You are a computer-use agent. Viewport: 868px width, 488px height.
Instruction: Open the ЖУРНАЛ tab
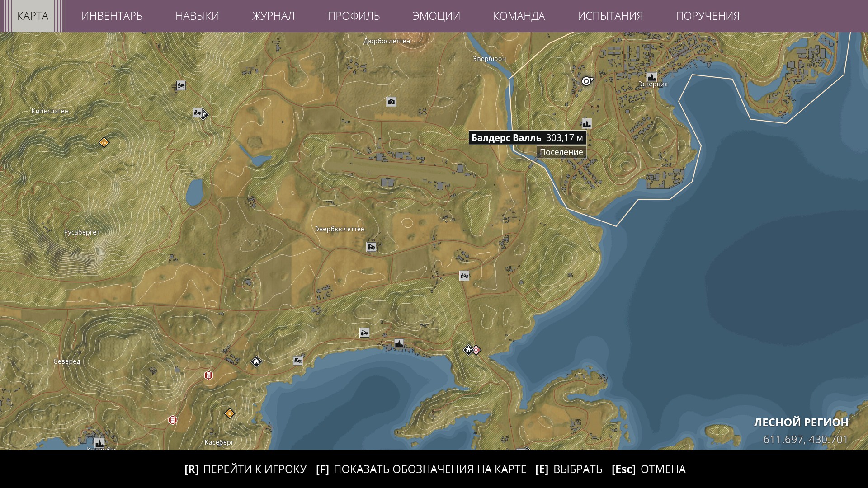coord(273,16)
